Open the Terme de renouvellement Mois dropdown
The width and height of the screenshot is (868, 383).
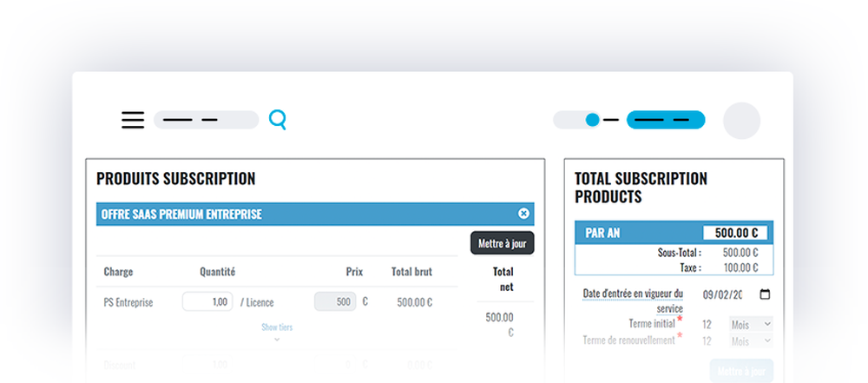[x=751, y=341]
